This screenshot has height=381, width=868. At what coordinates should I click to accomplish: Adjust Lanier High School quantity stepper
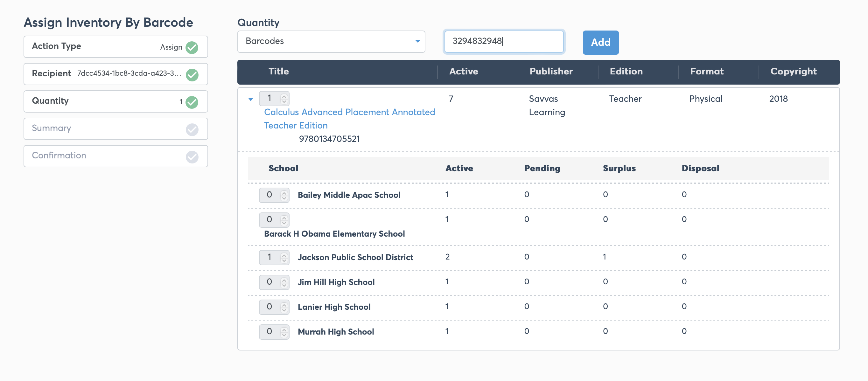point(274,307)
